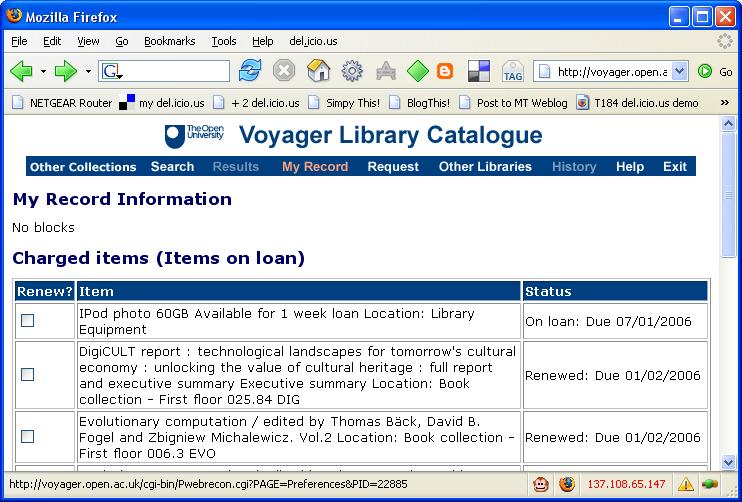Click the vertical scrollbar thumb
742x502 pixels.
728,195
